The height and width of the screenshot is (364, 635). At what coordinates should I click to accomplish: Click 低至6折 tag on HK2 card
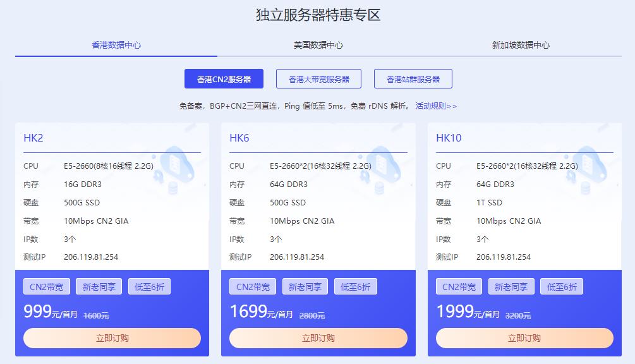150,287
